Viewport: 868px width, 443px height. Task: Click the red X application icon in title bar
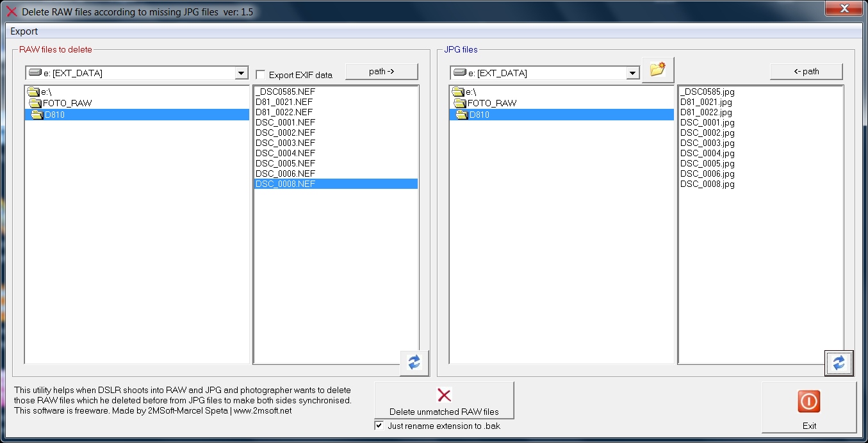click(x=11, y=12)
